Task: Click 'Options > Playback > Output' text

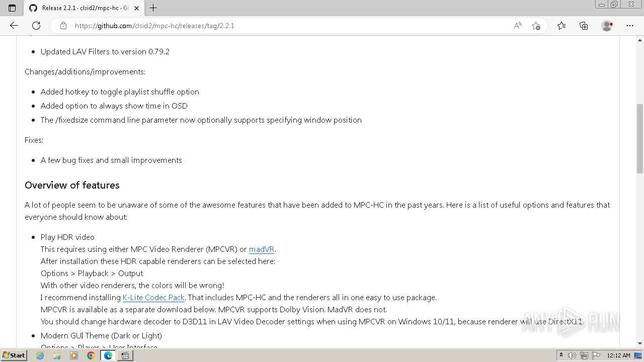Action: [92, 274]
